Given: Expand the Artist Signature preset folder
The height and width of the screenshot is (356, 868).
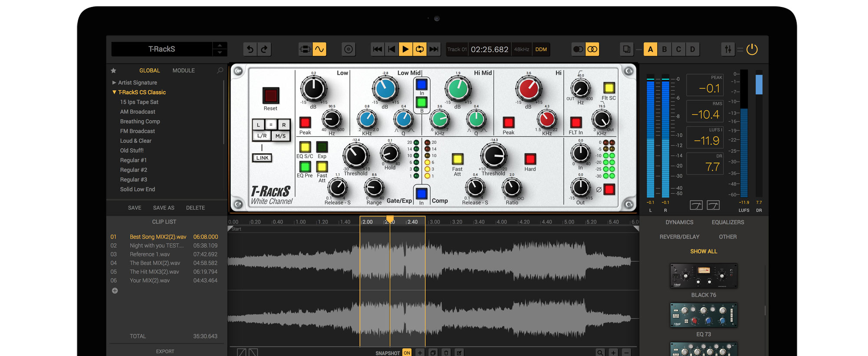Looking at the screenshot, I should click(x=114, y=82).
